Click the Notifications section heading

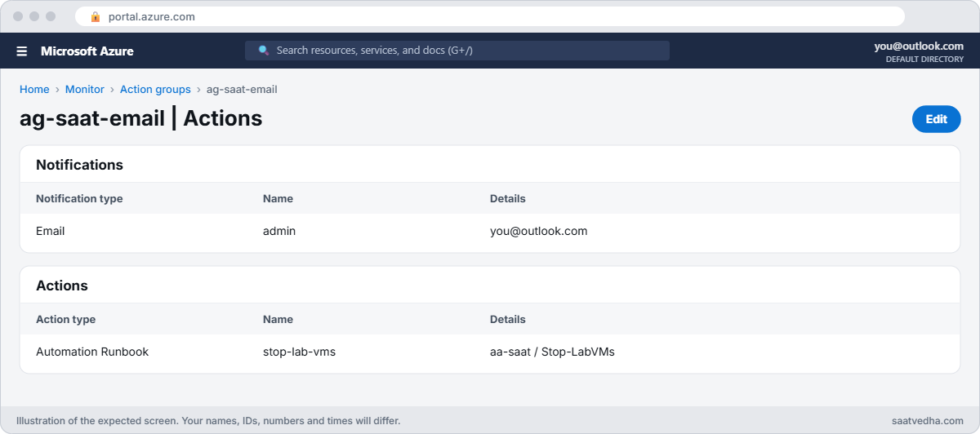pyautogui.click(x=79, y=165)
